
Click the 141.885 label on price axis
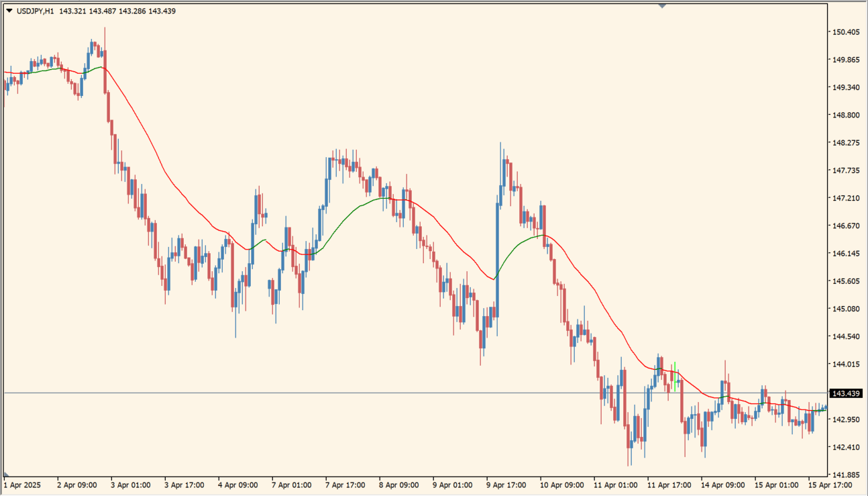(x=846, y=475)
